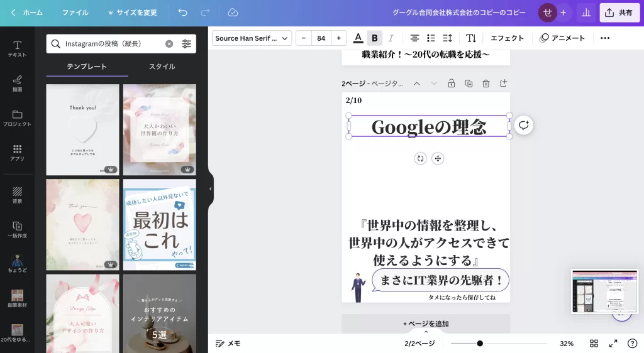Move page 2 down with chevron
The image size is (644, 353).
tap(434, 84)
